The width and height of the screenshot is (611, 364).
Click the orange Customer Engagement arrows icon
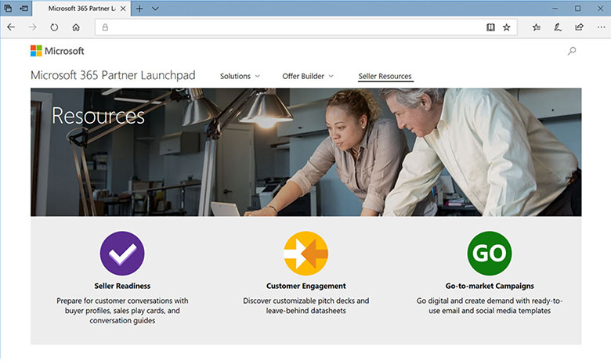point(305,254)
